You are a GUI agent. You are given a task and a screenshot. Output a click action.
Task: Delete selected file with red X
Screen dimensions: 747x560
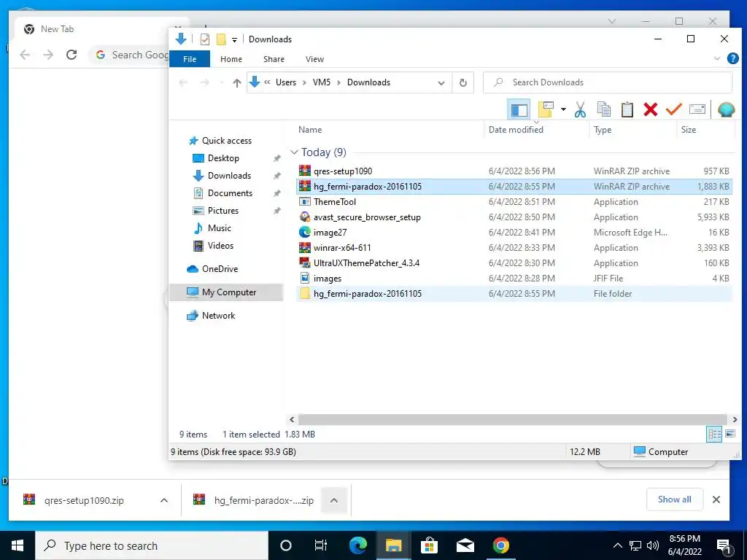tap(650, 109)
